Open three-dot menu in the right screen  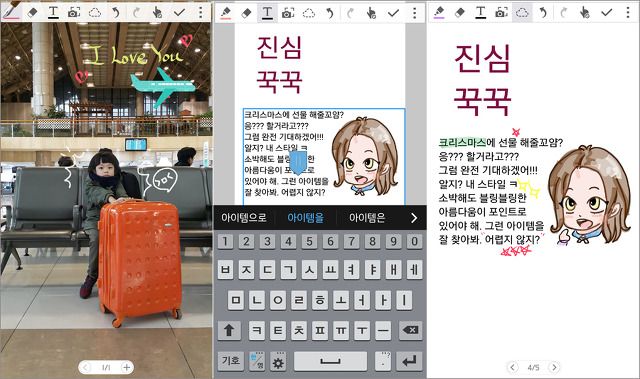[x=628, y=13]
